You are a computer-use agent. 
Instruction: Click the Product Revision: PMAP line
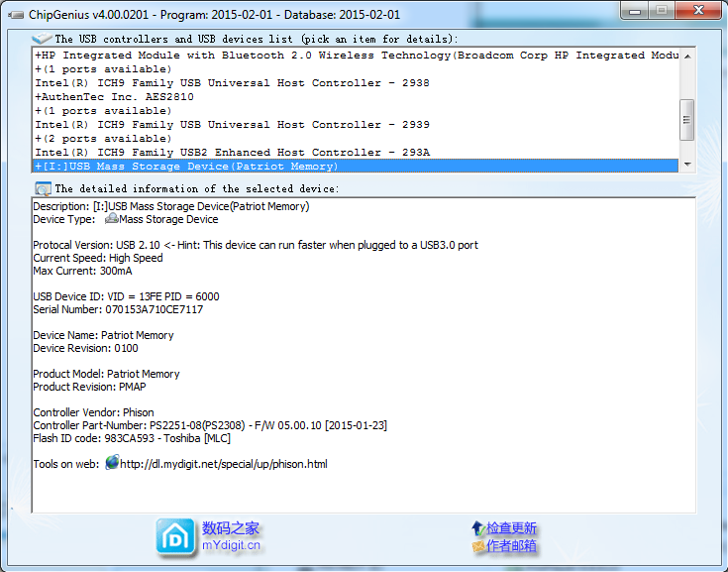[89, 387]
